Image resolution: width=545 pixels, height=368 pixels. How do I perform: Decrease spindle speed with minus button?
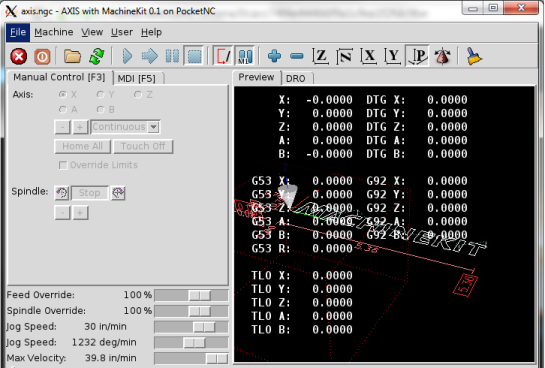coord(63,213)
